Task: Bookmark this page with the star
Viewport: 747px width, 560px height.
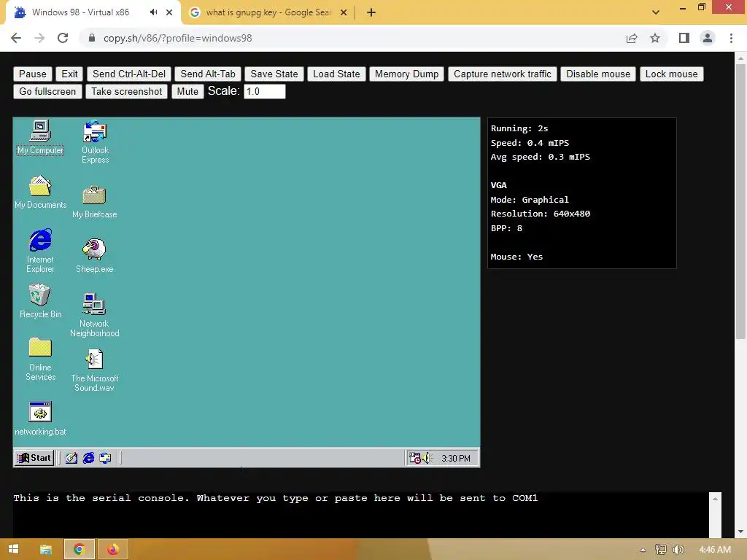Action: point(655,38)
